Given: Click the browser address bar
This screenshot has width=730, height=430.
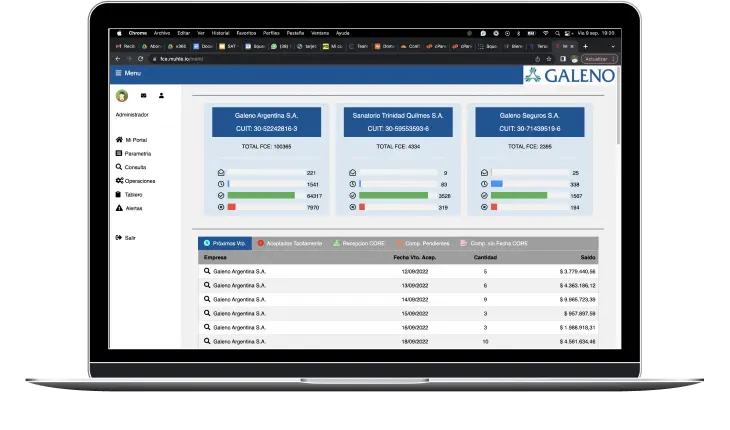Looking at the screenshot, I should click(x=340, y=59).
